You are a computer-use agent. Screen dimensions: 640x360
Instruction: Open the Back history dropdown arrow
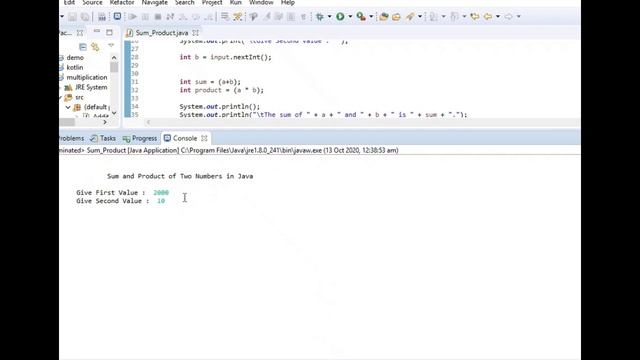[498, 17]
